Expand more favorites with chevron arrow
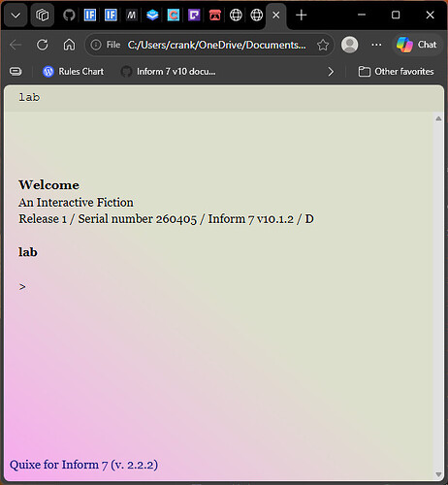This screenshot has height=485, width=448. [x=331, y=72]
